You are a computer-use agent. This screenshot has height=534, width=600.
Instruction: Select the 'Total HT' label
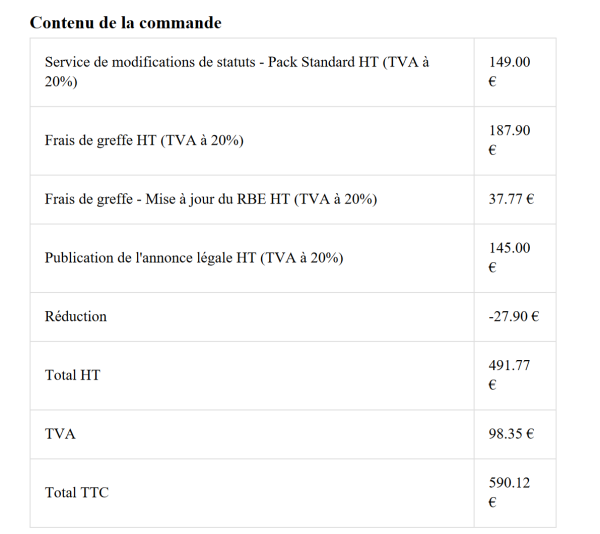pyautogui.click(x=72, y=375)
